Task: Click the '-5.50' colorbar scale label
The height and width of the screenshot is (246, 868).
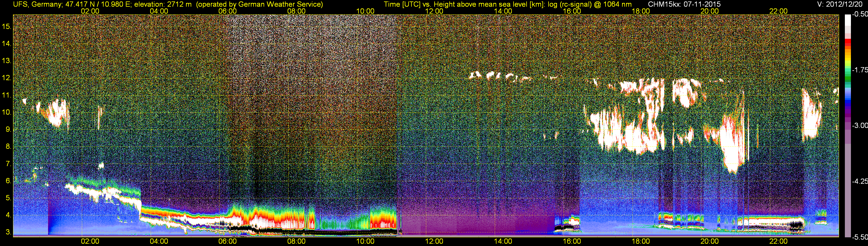Action: [860, 237]
